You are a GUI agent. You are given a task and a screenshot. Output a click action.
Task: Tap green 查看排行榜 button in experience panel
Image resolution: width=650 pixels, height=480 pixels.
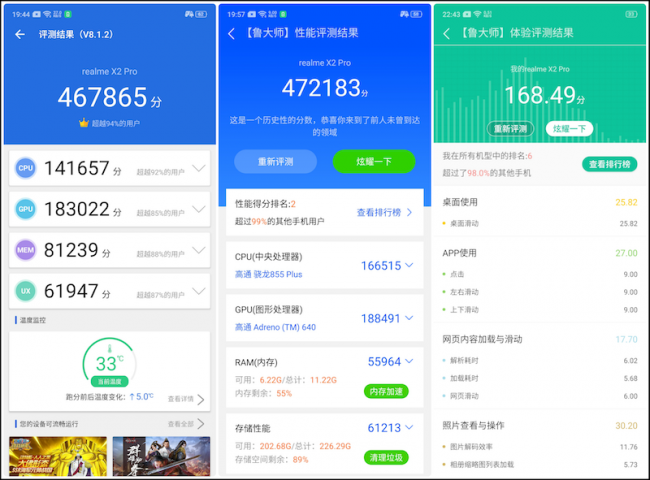tap(609, 165)
